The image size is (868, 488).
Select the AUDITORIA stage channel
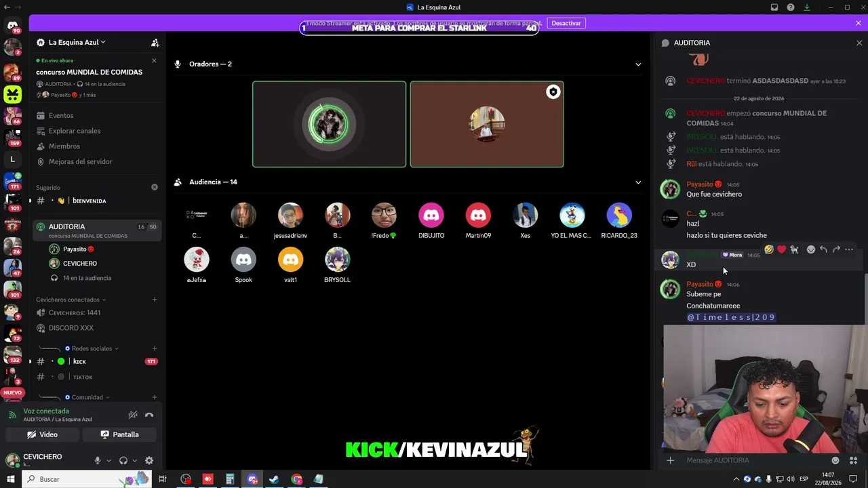point(98,230)
